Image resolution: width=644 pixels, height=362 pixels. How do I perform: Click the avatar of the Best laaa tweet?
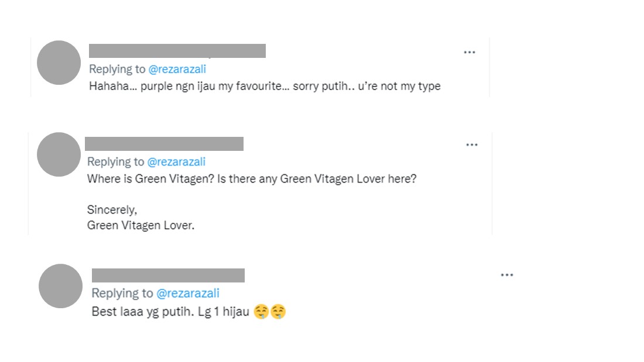click(60, 286)
